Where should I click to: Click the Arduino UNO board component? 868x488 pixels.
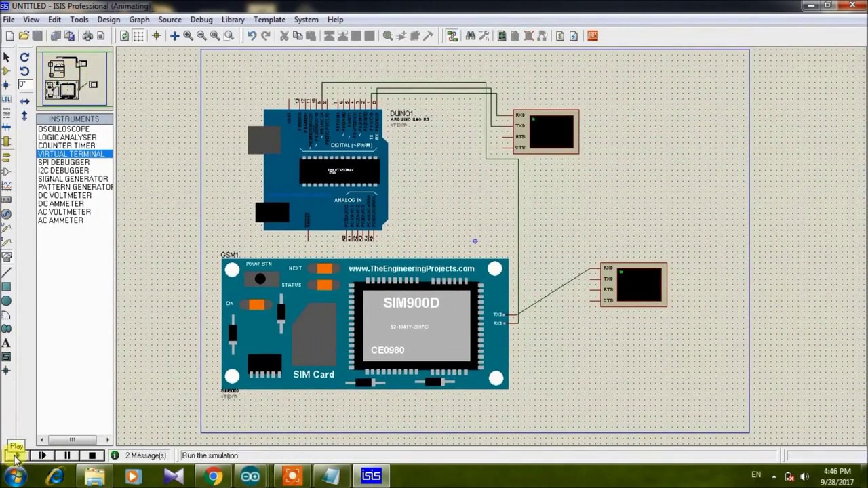click(322, 169)
